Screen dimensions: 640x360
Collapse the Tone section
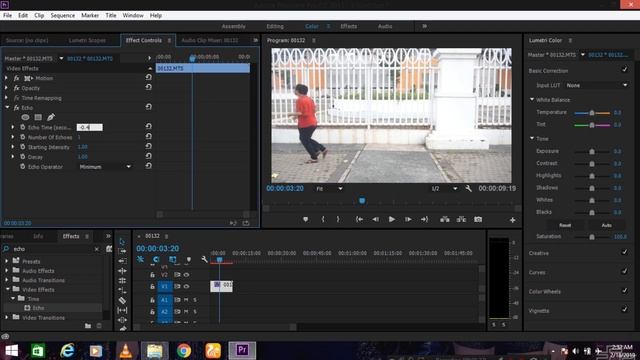click(x=532, y=138)
